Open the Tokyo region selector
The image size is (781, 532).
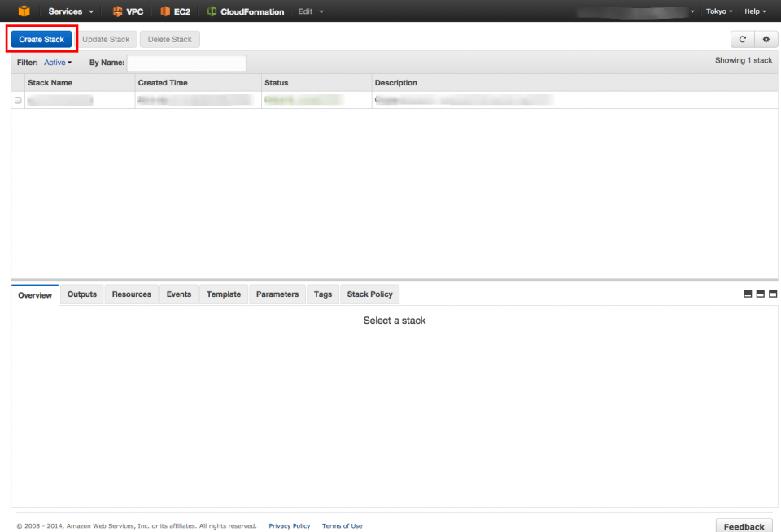(x=719, y=11)
